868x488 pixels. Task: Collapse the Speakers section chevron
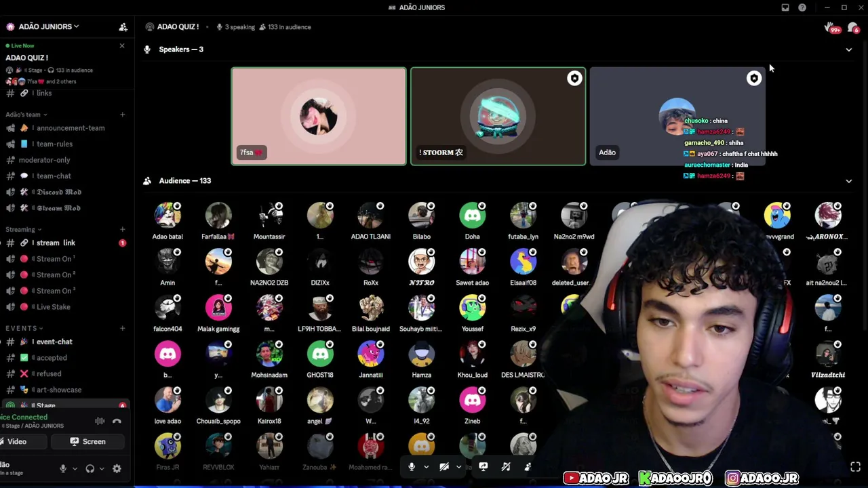(x=848, y=49)
